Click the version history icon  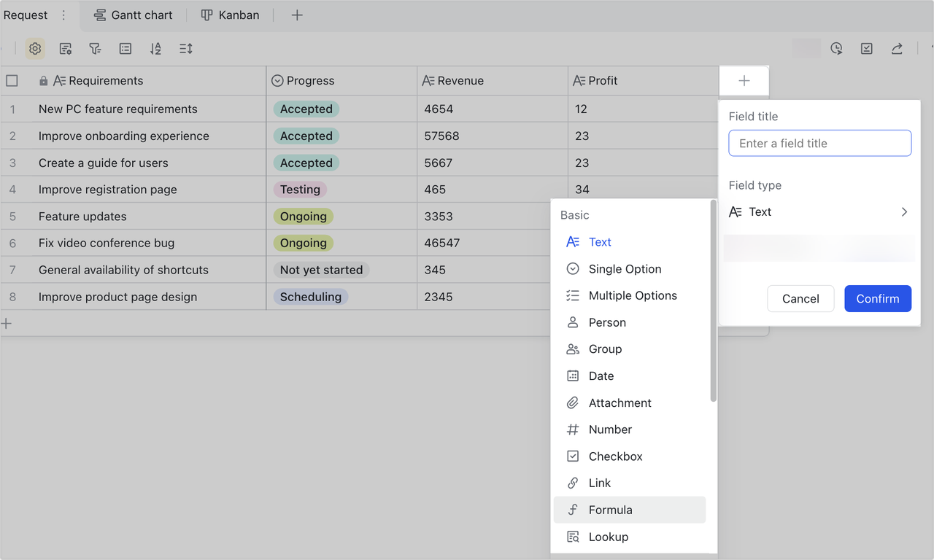(836, 48)
